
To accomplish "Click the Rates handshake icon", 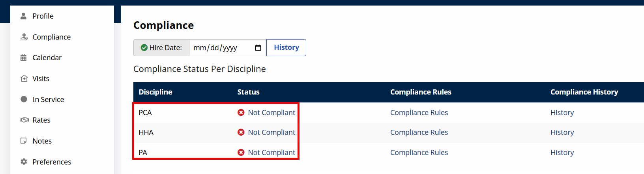I will pyautogui.click(x=24, y=120).
